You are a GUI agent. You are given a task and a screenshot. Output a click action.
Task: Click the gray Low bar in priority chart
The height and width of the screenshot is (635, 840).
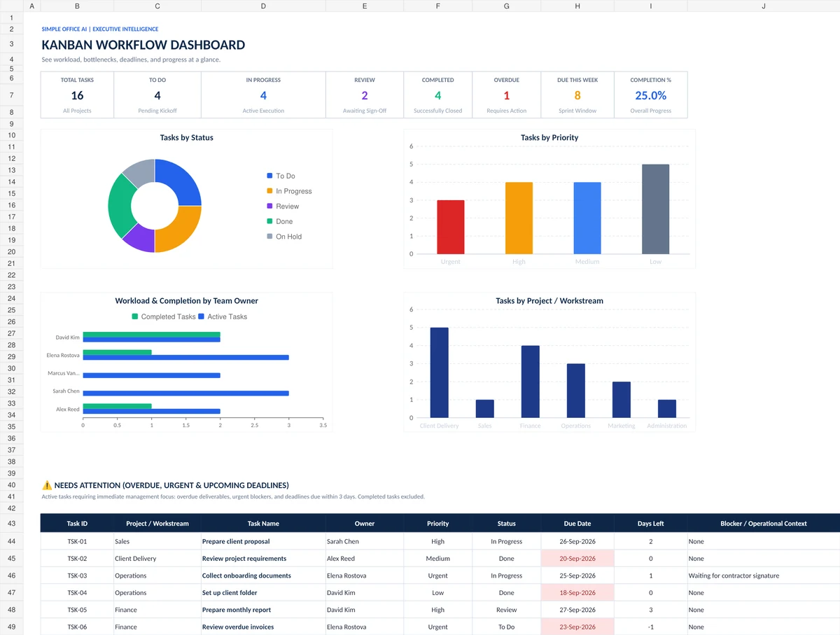[655, 209]
